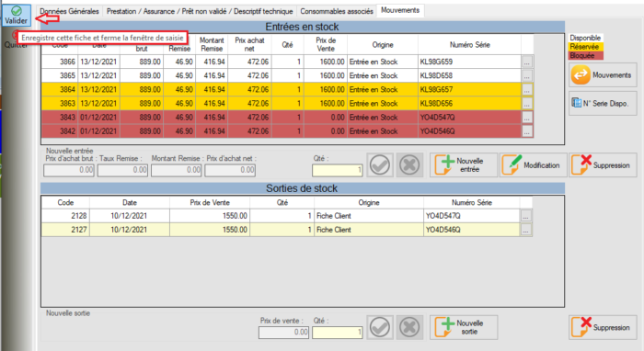Click serial number KL98G659 cell
This screenshot has width=644, height=351.
[469, 62]
